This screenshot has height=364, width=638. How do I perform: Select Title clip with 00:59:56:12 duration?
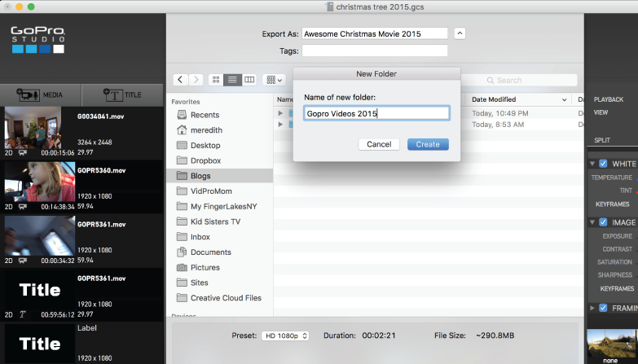[x=40, y=290]
